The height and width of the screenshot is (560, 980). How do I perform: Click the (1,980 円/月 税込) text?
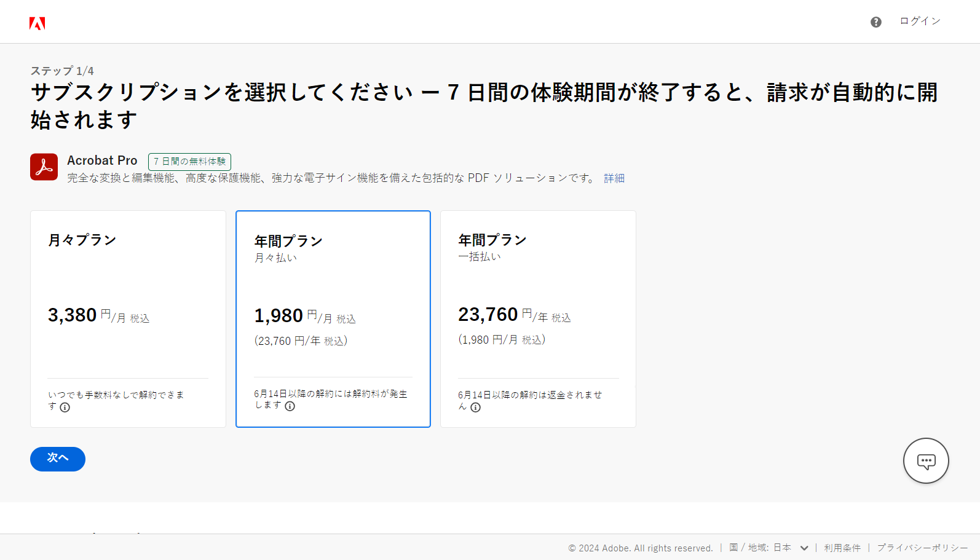[502, 339]
